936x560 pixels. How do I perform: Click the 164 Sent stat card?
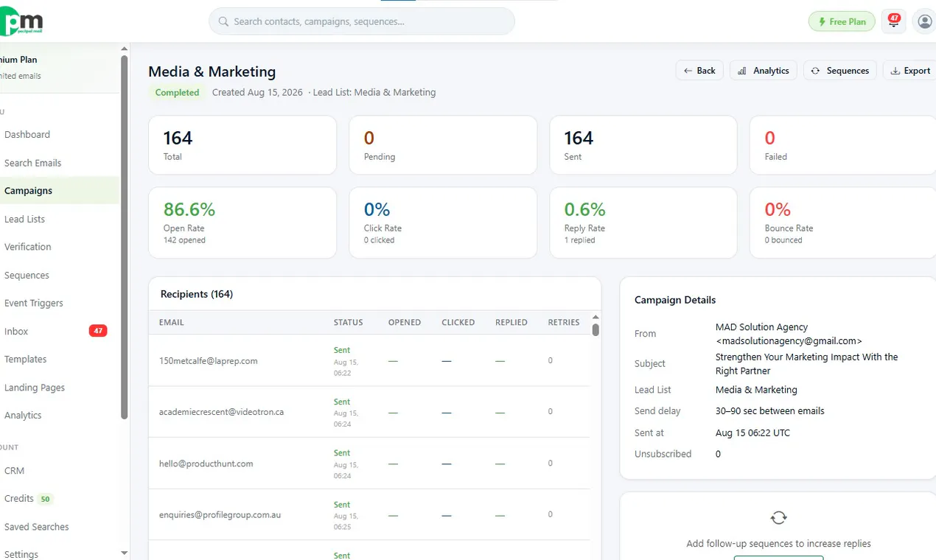(x=643, y=145)
